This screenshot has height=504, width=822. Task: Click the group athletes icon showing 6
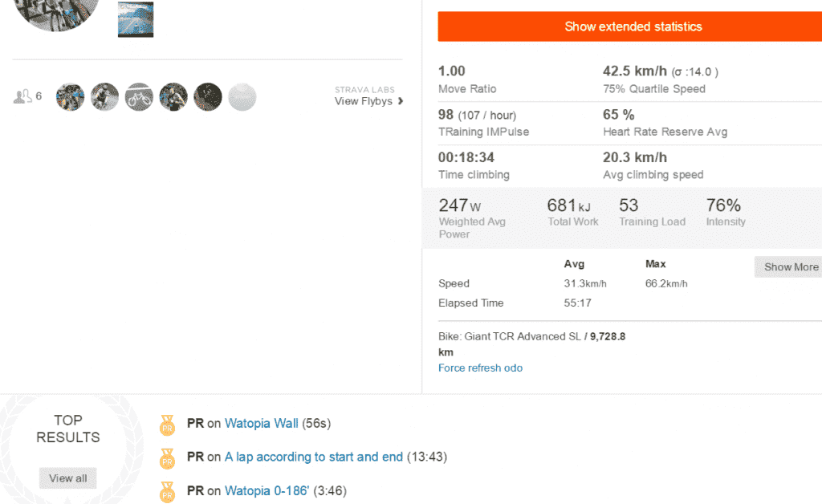(27, 96)
